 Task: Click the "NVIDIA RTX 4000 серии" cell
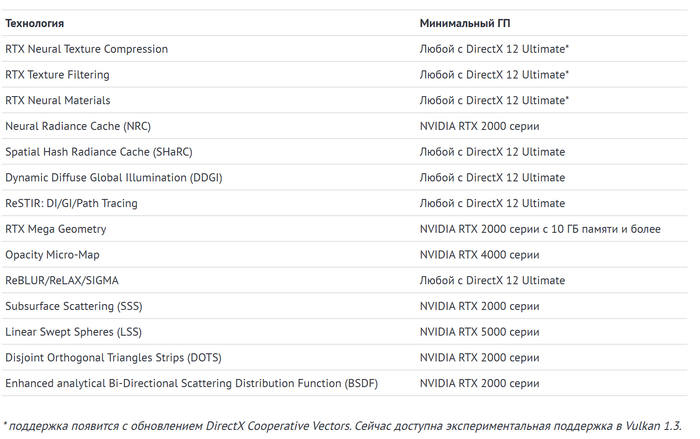[479, 255]
